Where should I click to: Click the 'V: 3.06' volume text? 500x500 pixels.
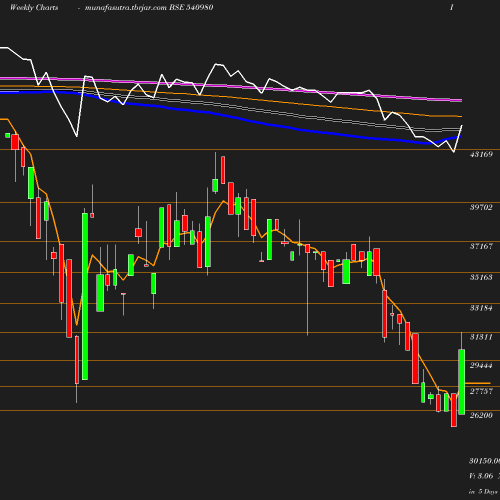pyautogui.click(x=481, y=476)
